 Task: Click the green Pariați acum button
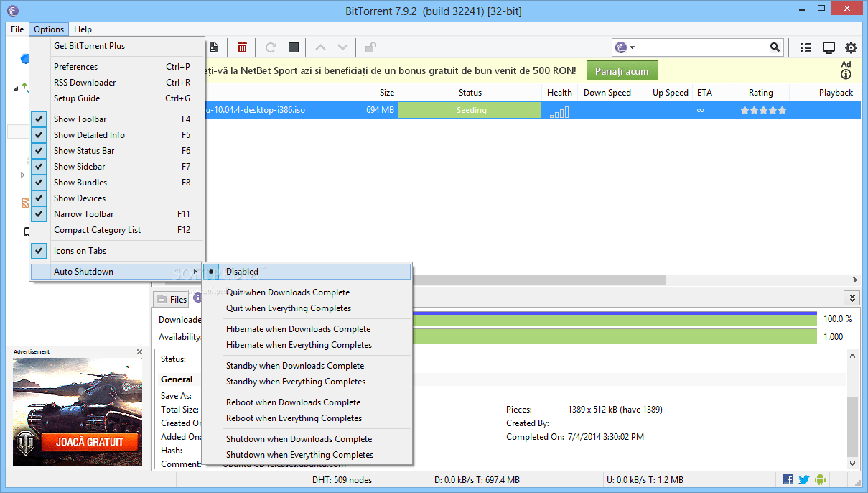click(x=622, y=71)
